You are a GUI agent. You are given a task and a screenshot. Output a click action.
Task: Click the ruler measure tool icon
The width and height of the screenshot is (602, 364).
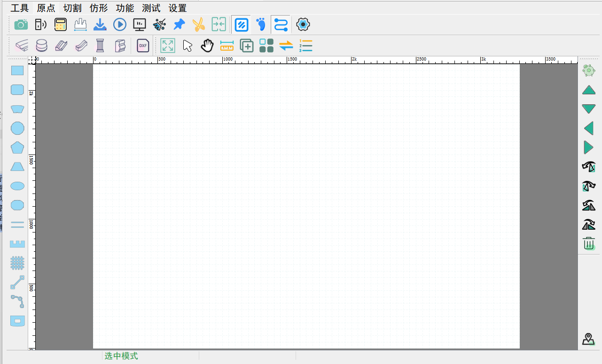(227, 46)
